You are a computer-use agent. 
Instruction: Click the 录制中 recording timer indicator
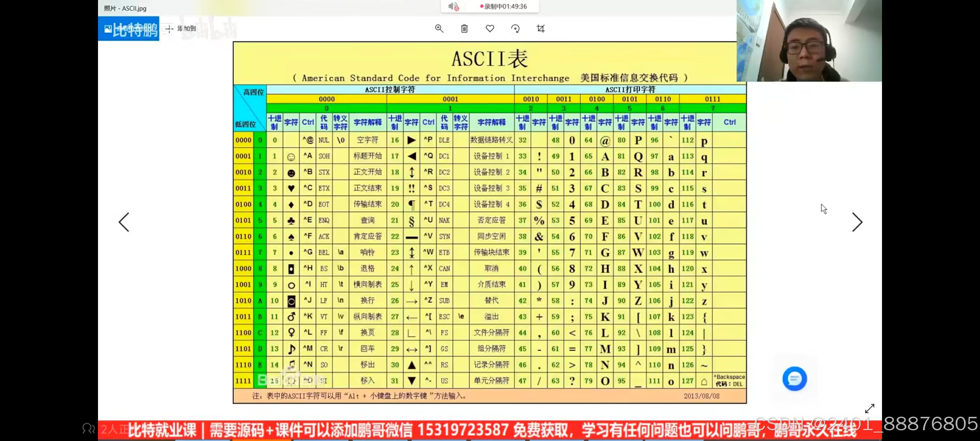point(503,6)
